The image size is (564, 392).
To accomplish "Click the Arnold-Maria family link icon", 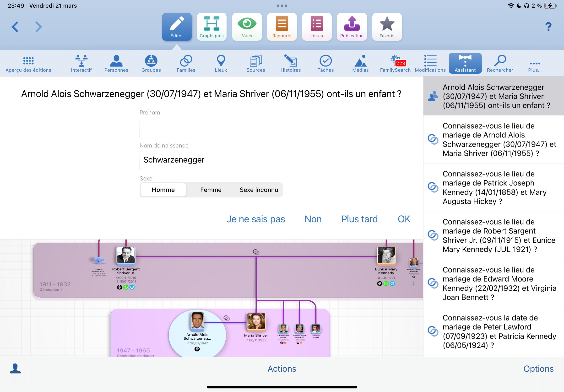I will pos(227,318).
